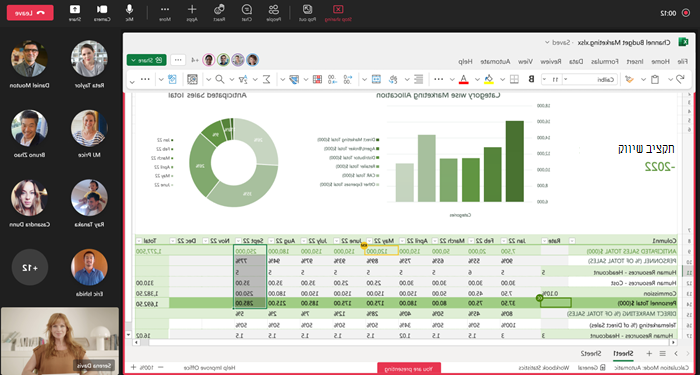Click the green Share button in Excel
The height and width of the screenshot is (375, 700).
pyautogui.click(x=146, y=60)
